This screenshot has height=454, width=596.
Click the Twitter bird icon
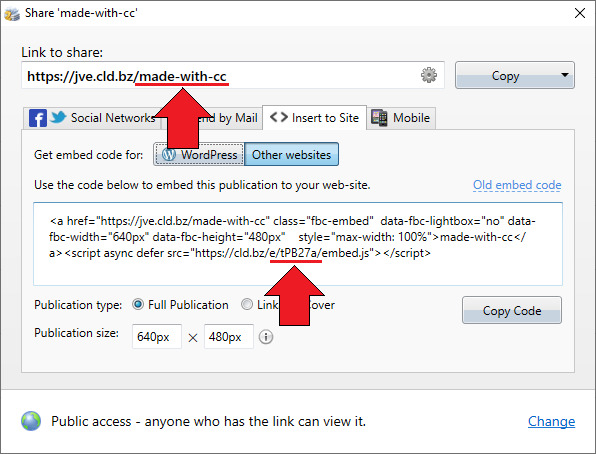point(58,117)
